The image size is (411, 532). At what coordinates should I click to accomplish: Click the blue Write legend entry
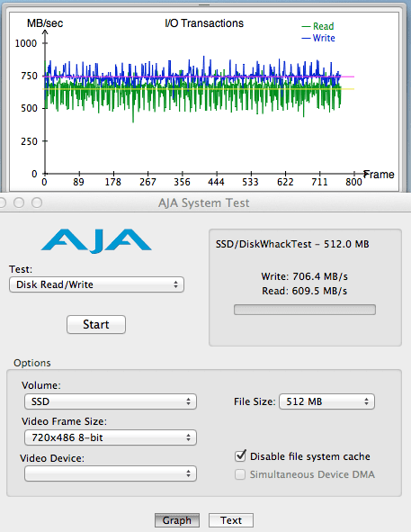[x=318, y=38]
